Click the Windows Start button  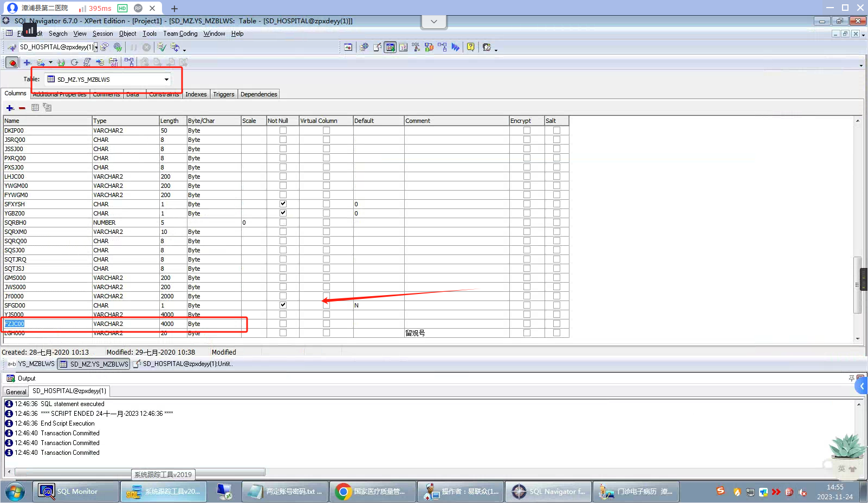(x=15, y=492)
